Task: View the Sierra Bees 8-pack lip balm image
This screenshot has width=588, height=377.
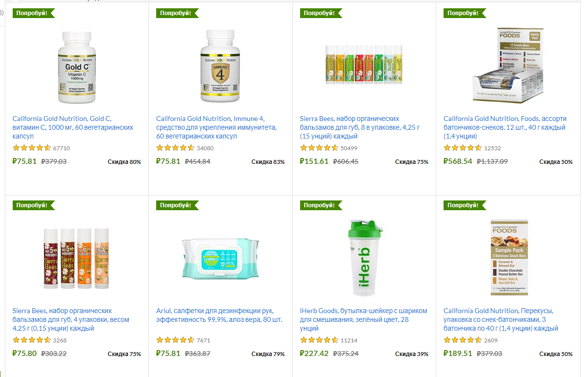Action: [365, 65]
